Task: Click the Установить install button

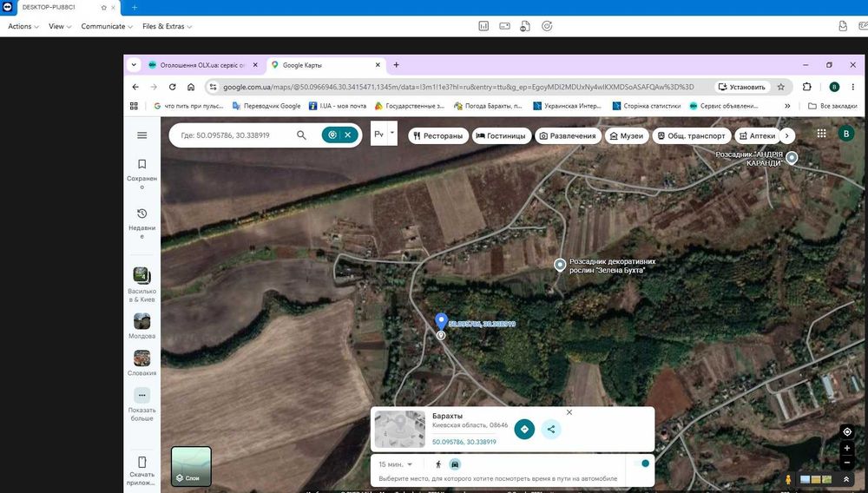Action: click(x=742, y=87)
